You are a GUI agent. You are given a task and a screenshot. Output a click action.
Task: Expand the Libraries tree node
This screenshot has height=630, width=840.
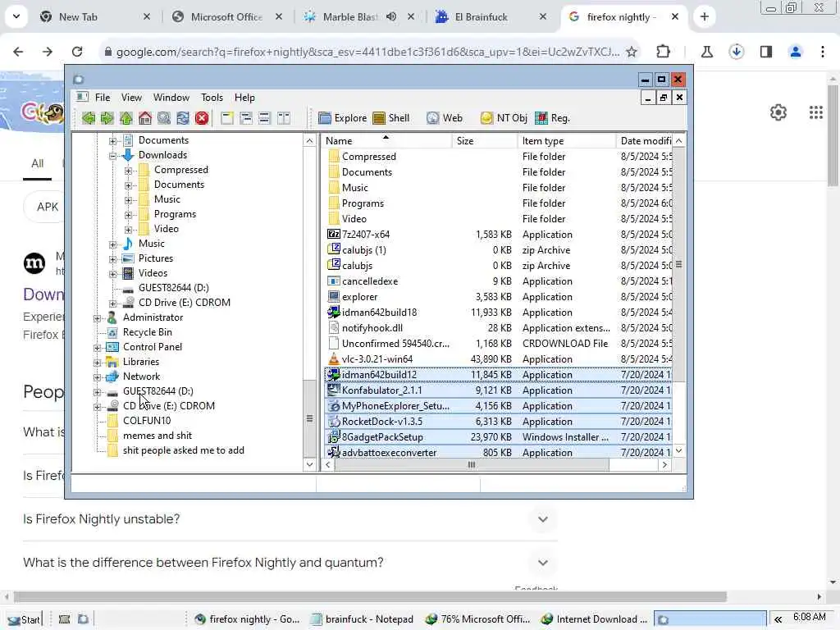(97, 363)
